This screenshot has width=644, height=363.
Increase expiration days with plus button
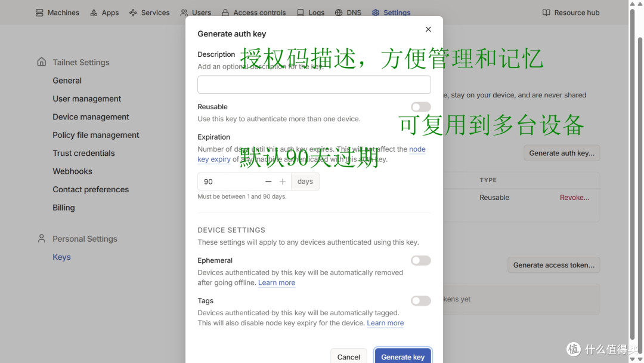[283, 181]
